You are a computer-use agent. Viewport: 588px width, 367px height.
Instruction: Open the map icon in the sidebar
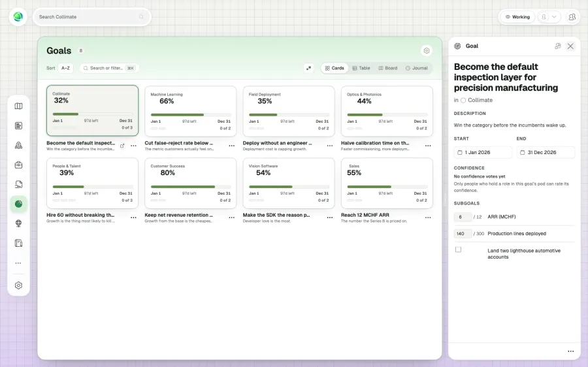pos(18,106)
